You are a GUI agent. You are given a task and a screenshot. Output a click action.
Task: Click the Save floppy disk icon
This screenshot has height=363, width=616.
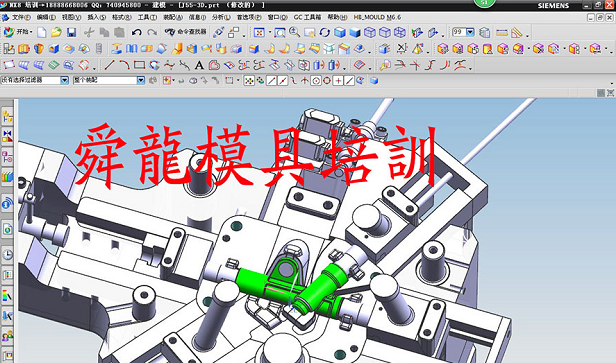tap(71, 32)
